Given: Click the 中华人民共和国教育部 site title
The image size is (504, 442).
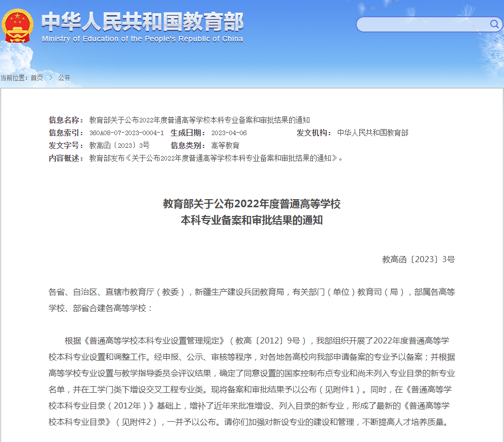Looking at the screenshot, I should (142, 21).
